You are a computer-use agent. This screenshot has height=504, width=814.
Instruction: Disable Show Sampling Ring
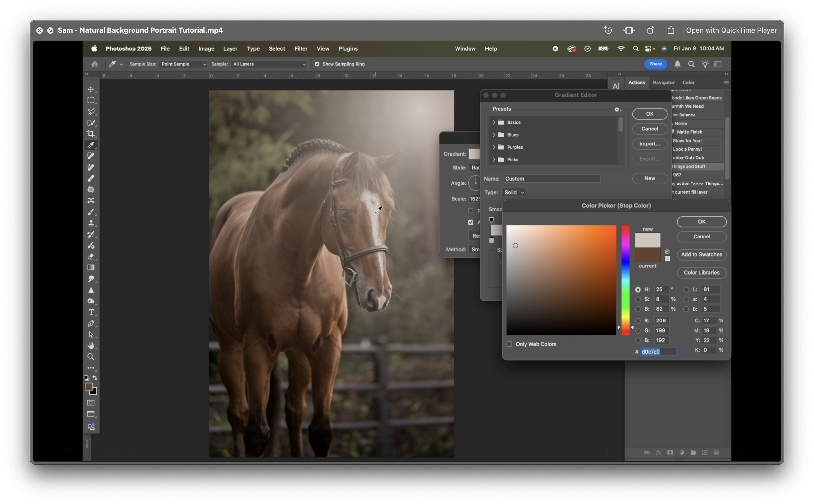pos(317,64)
